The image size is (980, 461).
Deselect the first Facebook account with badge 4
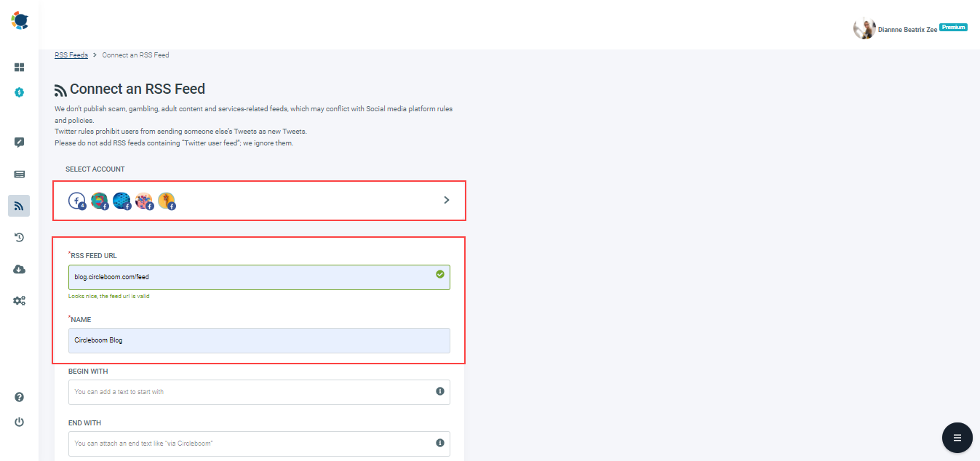coord(77,201)
